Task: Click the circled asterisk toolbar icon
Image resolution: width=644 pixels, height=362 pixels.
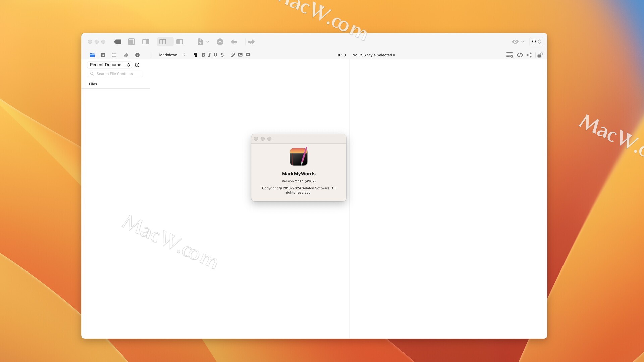Action: (x=220, y=42)
